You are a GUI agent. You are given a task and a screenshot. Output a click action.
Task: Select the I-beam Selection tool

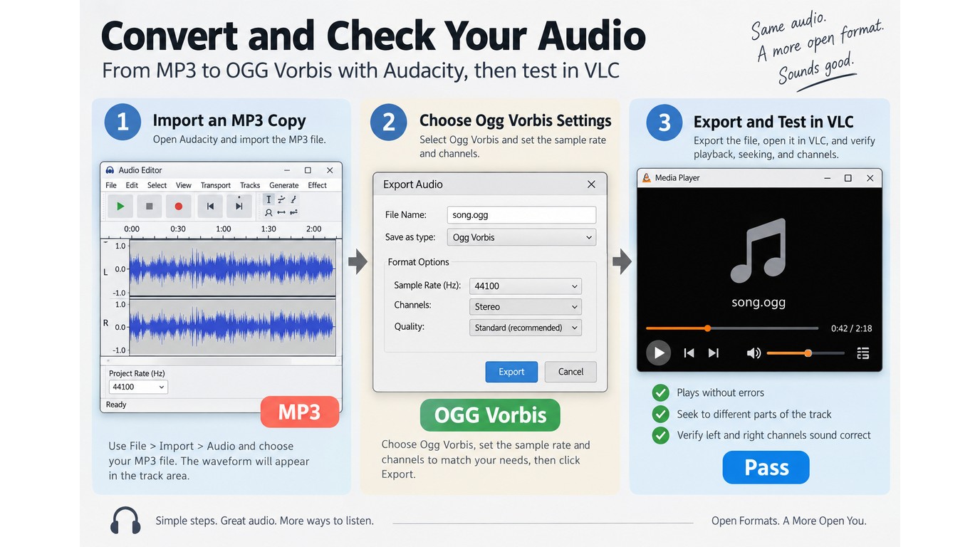coord(269,200)
